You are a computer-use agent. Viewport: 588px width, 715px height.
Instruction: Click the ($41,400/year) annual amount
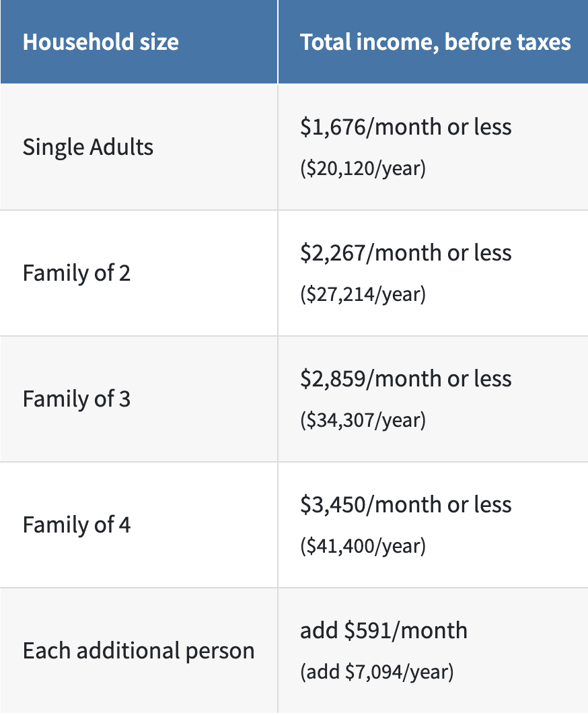[x=363, y=546]
